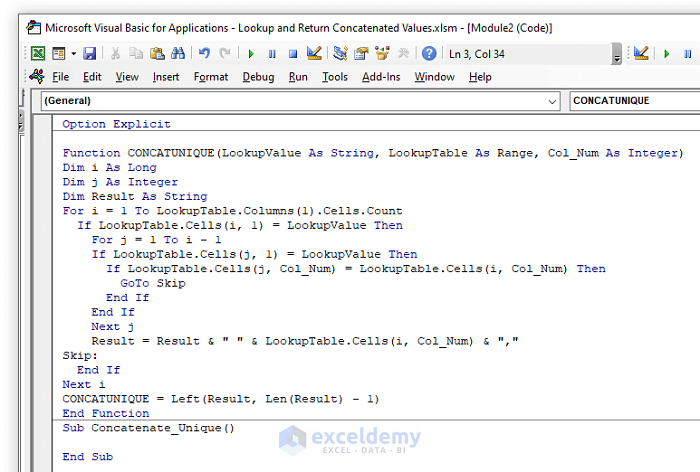700x472 pixels.
Task: Click the 'GoTo Skip' code line
Action: (153, 283)
